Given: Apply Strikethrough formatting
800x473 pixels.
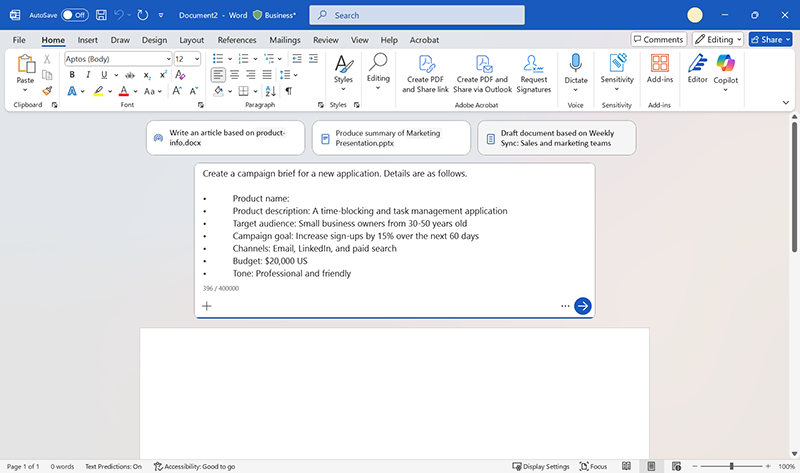Looking at the screenshot, I should (x=130, y=75).
